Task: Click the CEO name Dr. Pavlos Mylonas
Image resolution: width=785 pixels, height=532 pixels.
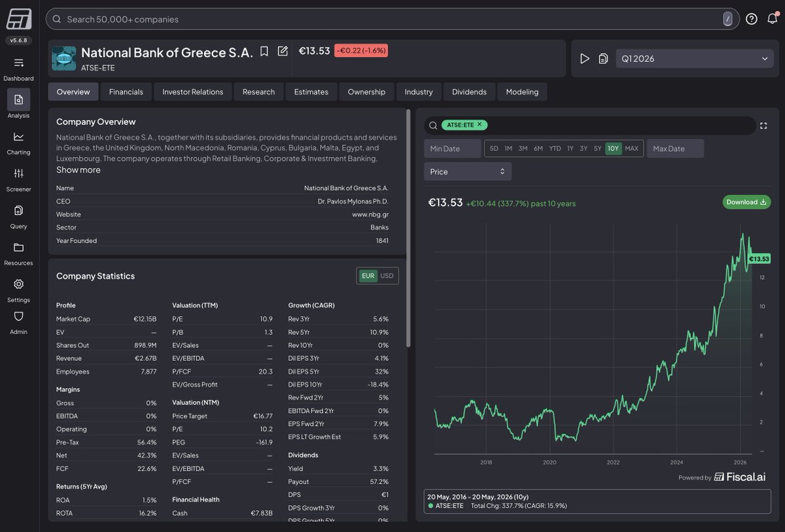Action: [353, 201]
